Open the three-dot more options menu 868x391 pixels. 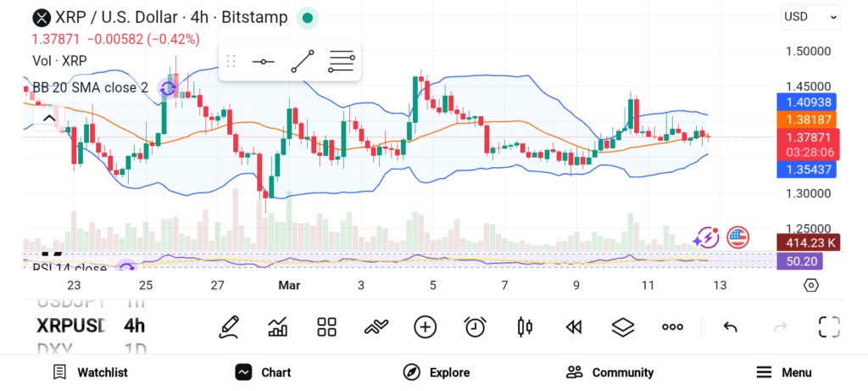672,327
